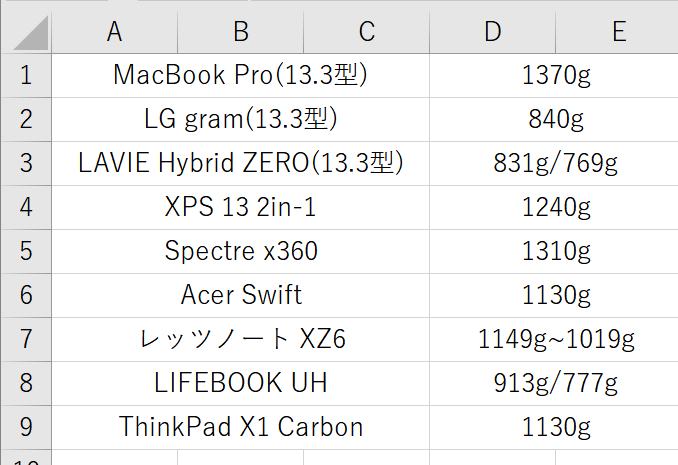Screen dimensions: 678x465
Task: Select row 9 header
Action: [26, 427]
